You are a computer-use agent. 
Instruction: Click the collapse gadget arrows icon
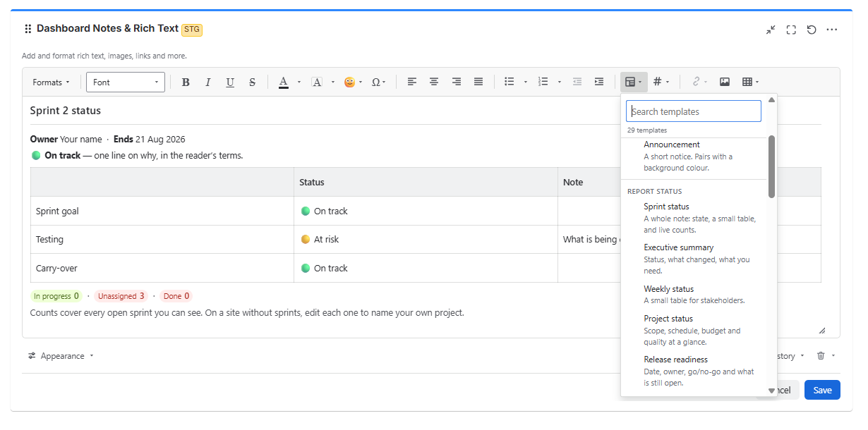click(771, 30)
